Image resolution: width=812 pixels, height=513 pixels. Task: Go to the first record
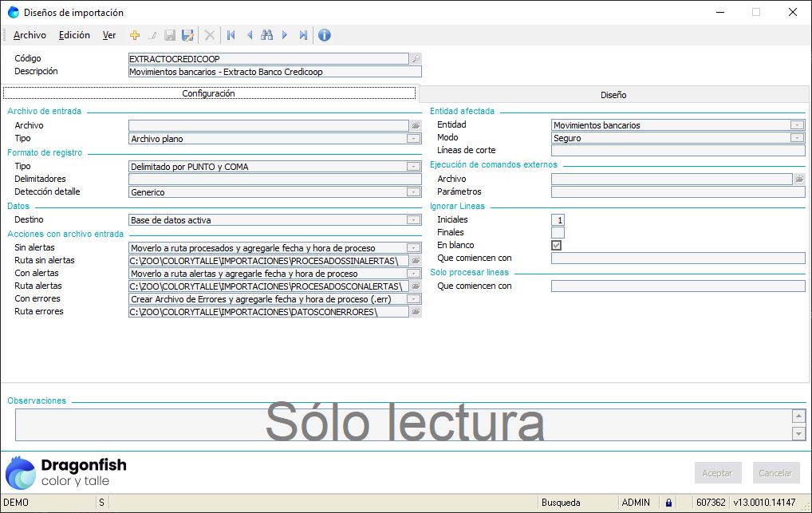coord(231,35)
